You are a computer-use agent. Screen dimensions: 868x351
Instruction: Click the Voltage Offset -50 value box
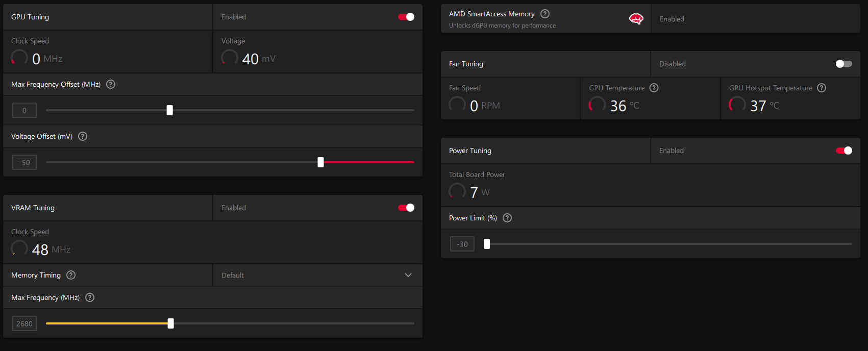pos(24,162)
